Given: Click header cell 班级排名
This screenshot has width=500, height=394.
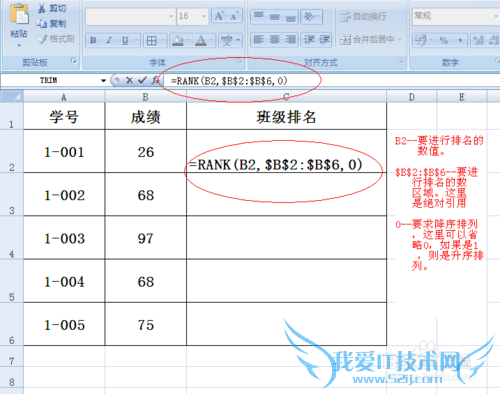Looking at the screenshot, I should click(287, 116).
